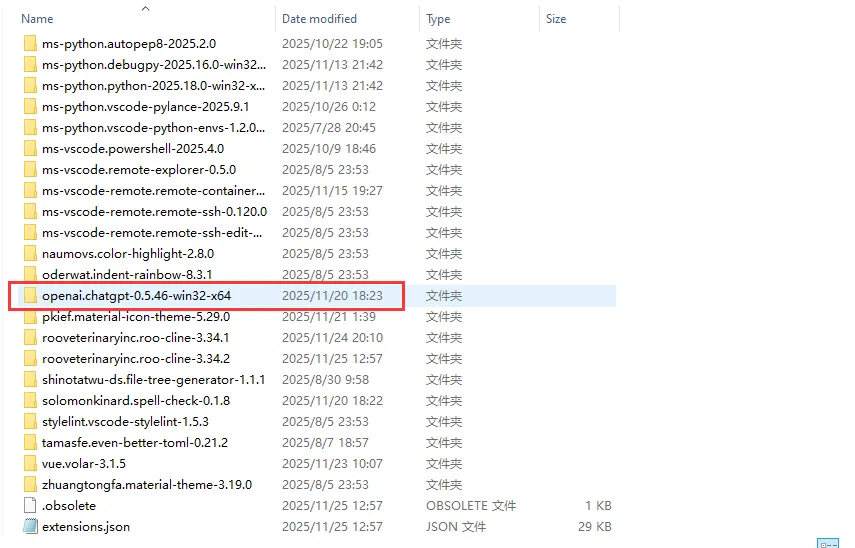Select folder icon of remote-ssh-0.120.0
This screenshot has width=855, height=548.
click(x=31, y=212)
